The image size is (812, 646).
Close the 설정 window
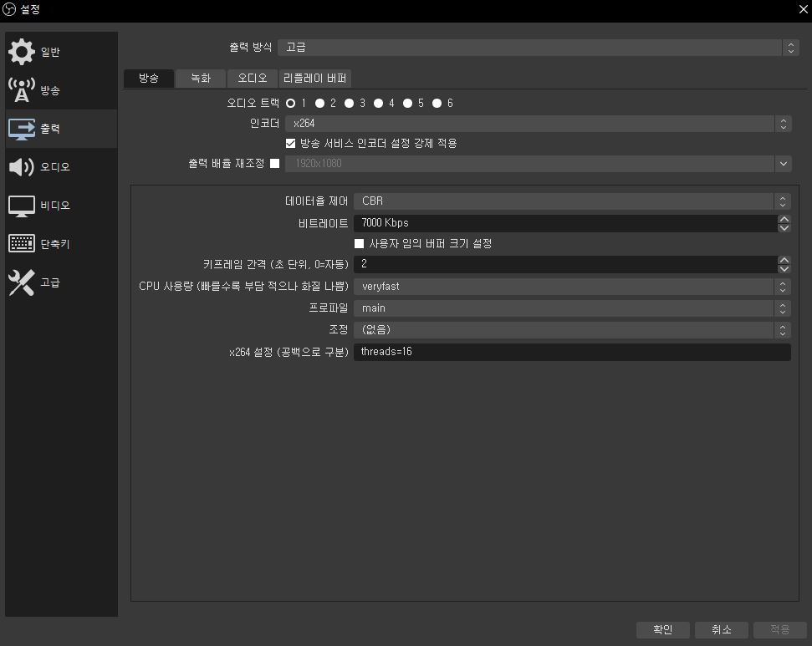pyautogui.click(x=803, y=9)
